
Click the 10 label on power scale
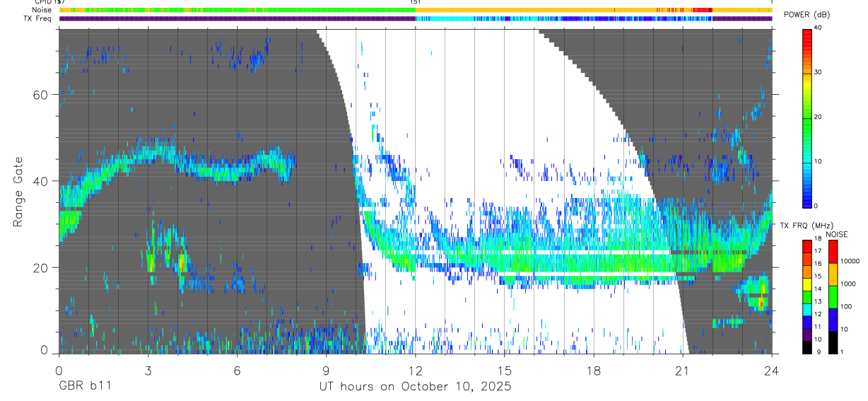(819, 162)
